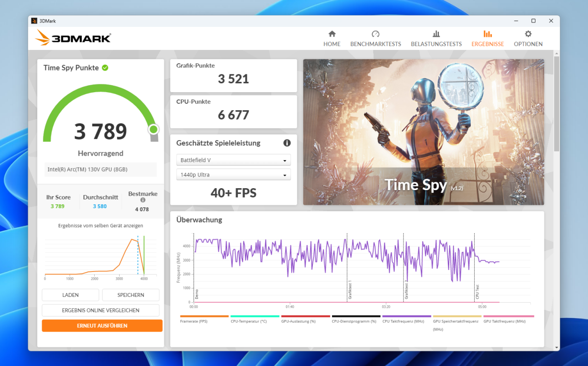The width and height of the screenshot is (588, 366).
Task: Click the Ihr Score value 3 789
Action: click(57, 206)
